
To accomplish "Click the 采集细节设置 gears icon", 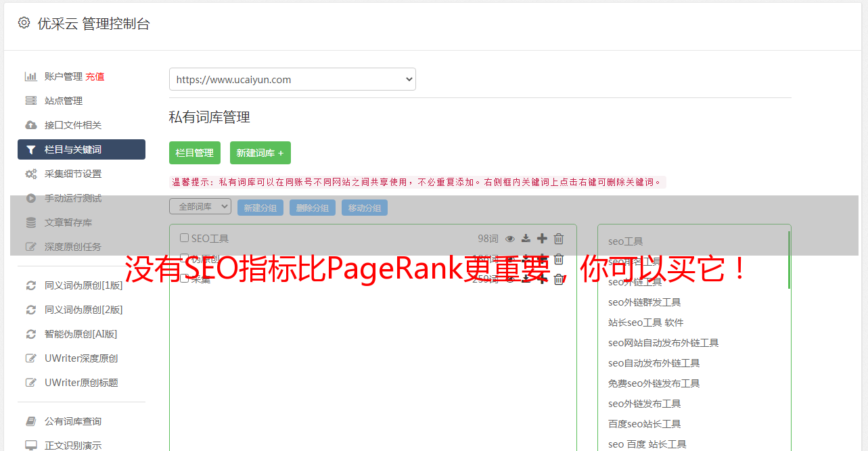I will tap(31, 174).
